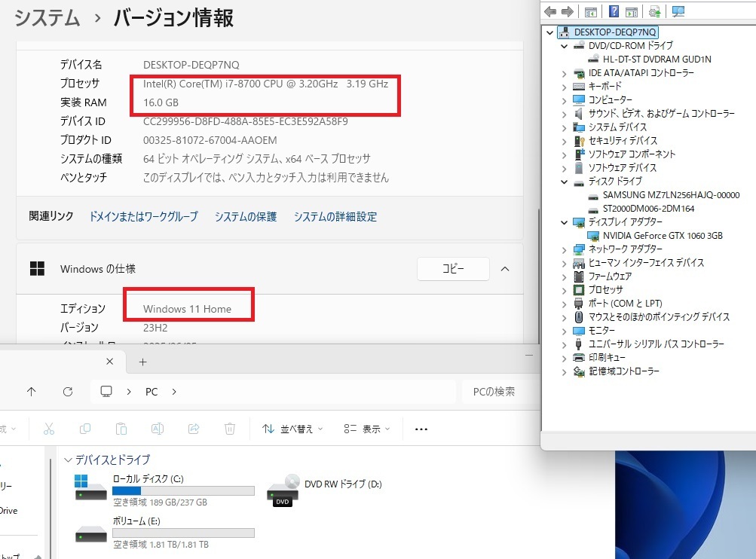Open the See more (…) menu
This screenshot has height=559, width=756.
click(x=421, y=429)
